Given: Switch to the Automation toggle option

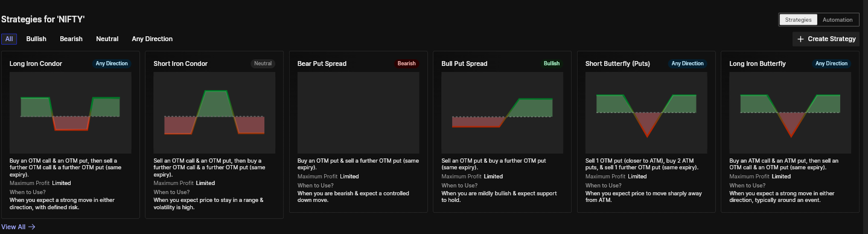Looking at the screenshot, I should (x=838, y=20).
